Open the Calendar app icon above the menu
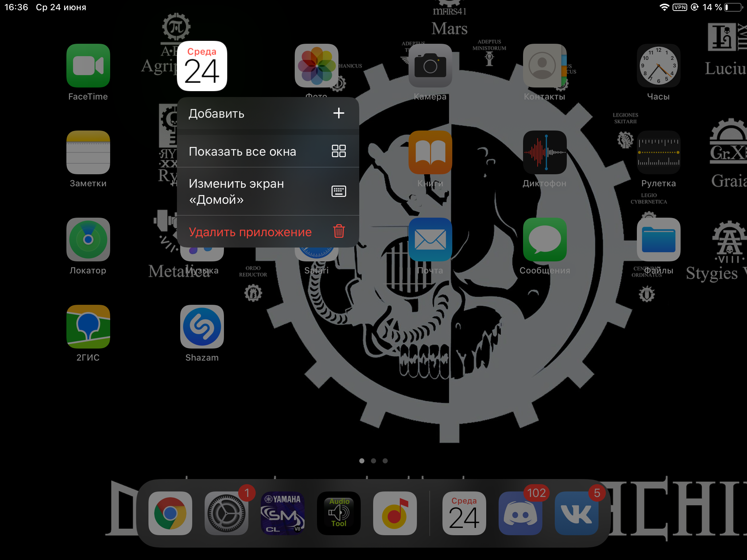The width and height of the screenshot is (747, 560). (202, 66)
